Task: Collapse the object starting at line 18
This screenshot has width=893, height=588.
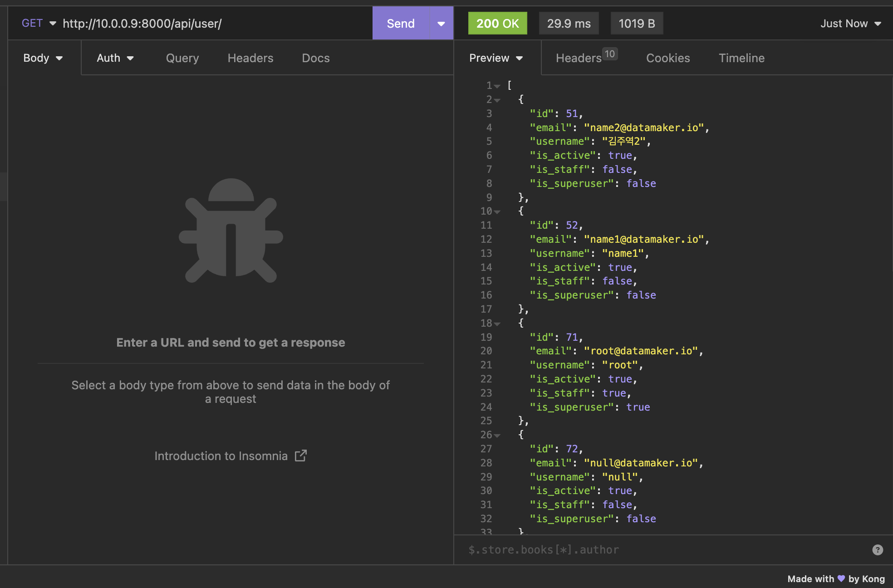Action: point(497,324)
